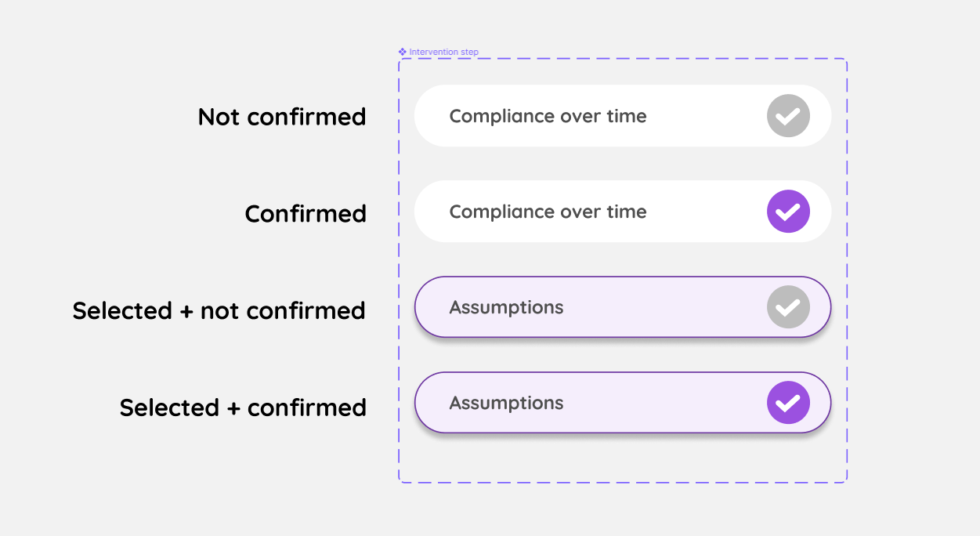The image size is (980, 536).
Task: Click the component icon beside Intervention step
Action: coord(403,52)
